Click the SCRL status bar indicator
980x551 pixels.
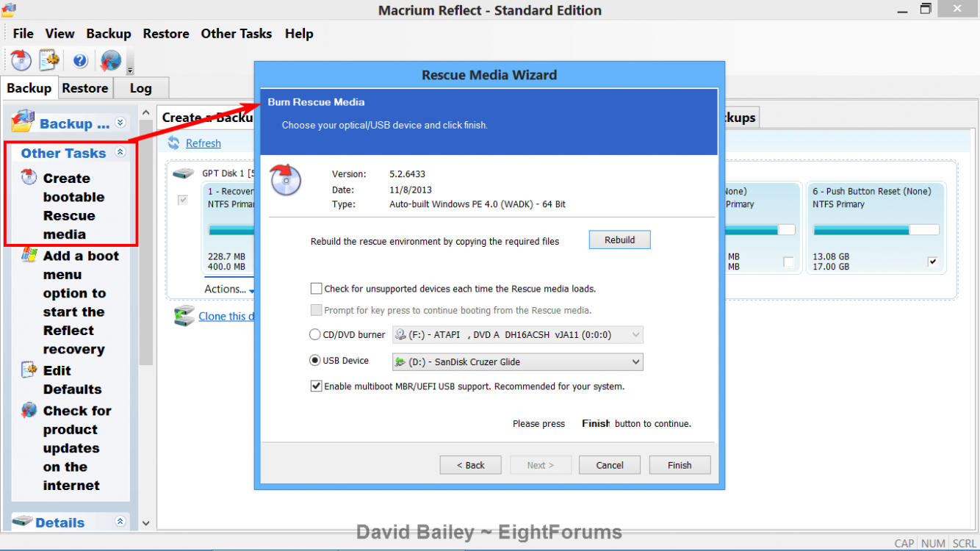pyautogui.click(x=965, y=544)
